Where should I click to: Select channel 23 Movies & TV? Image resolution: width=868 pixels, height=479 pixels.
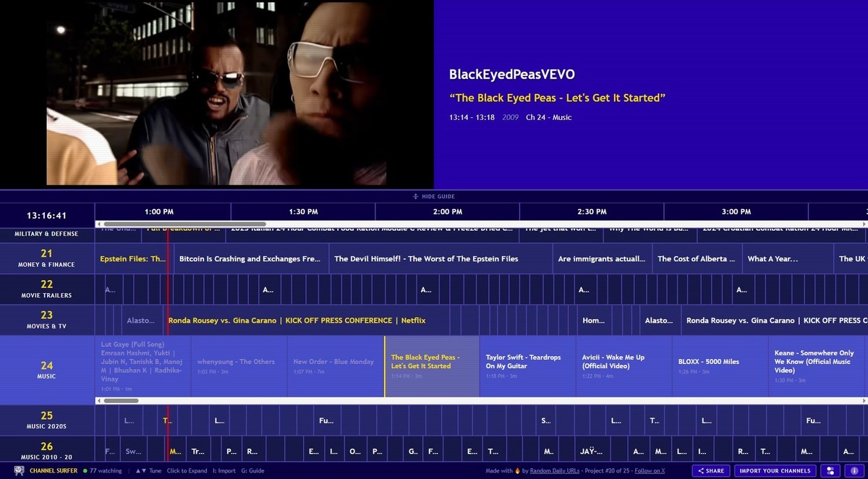47,320
